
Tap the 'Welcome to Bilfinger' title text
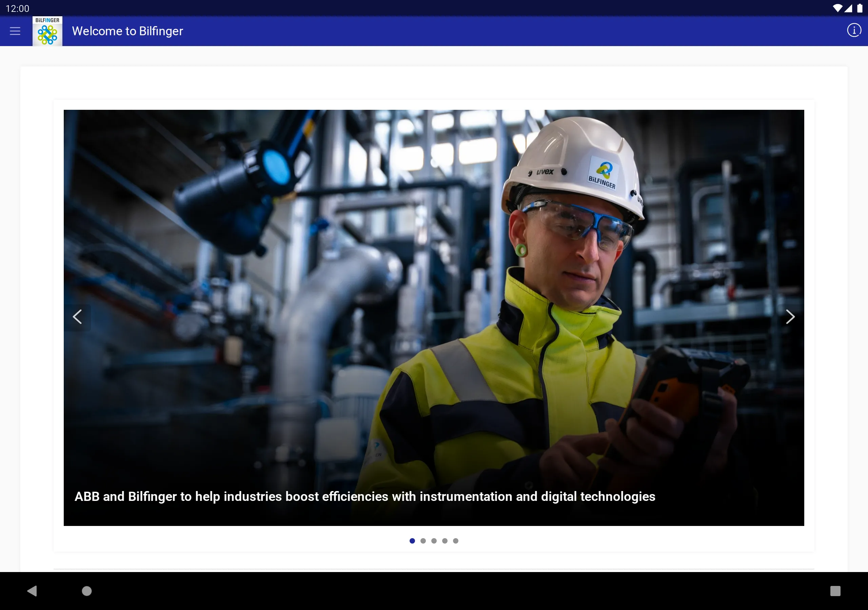[127, 31]
